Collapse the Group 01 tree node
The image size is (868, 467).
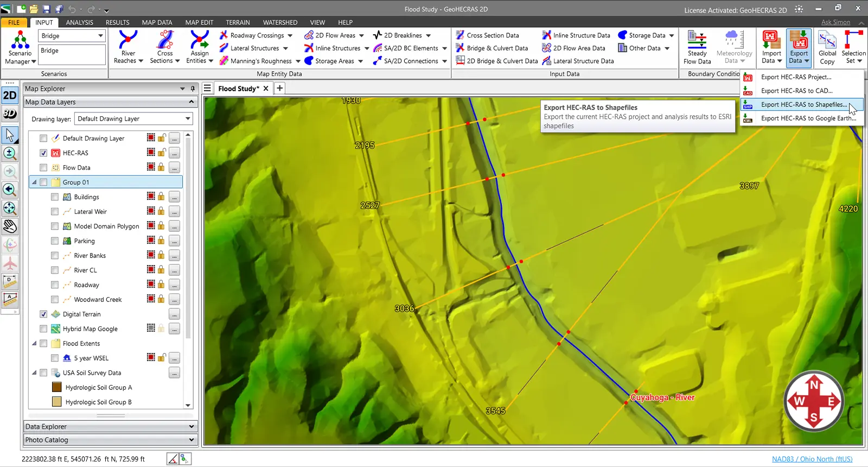tap(34, 182)
